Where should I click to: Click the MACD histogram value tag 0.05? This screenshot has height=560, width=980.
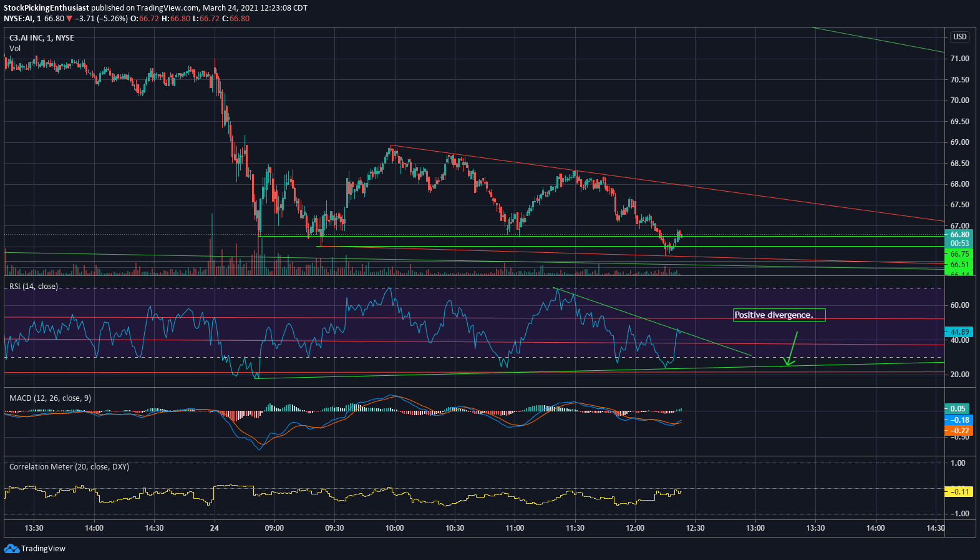pyautogui.click(x=958, y=409)
